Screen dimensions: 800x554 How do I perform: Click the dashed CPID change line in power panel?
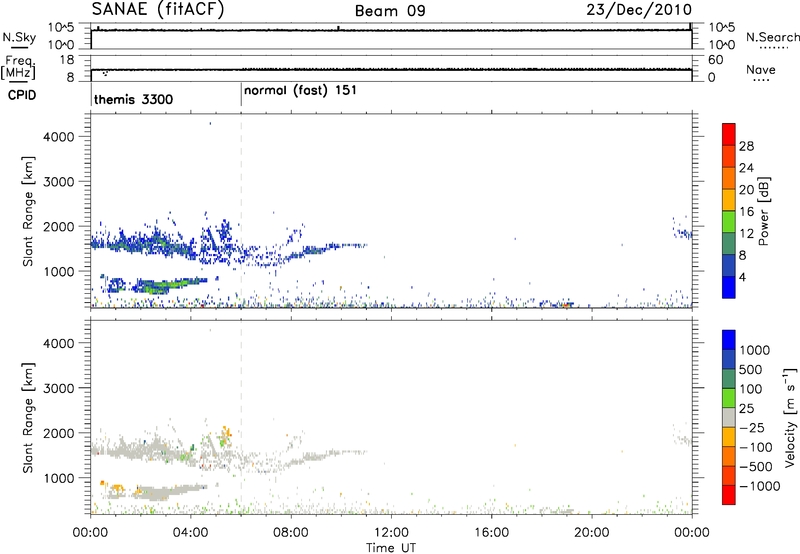point(241,211)
